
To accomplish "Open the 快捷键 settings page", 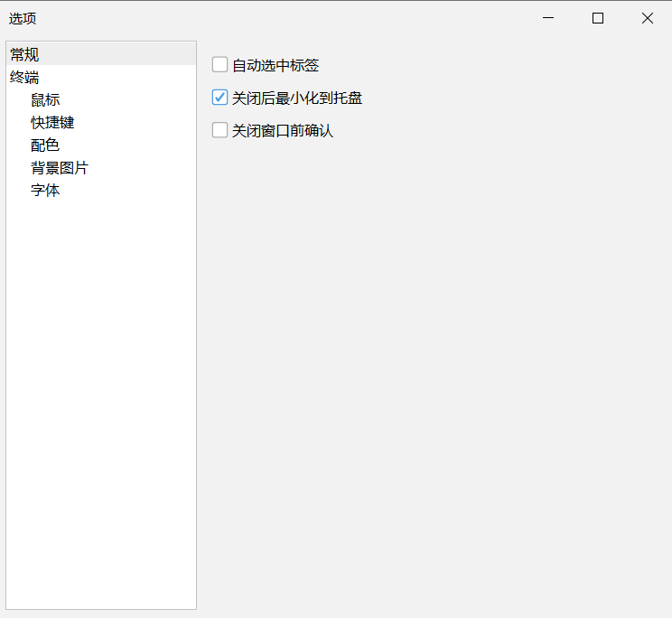I will point(52,123).
